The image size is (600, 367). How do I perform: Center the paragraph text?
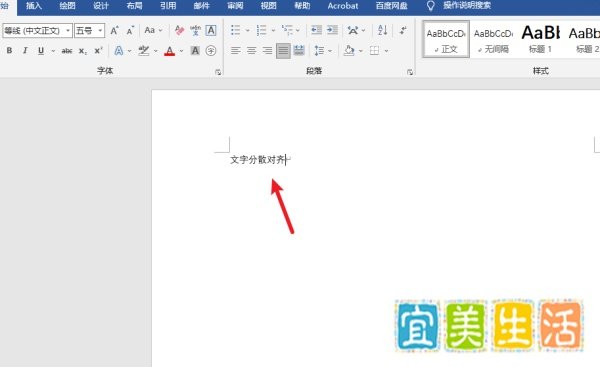click(x=251, y=51)
